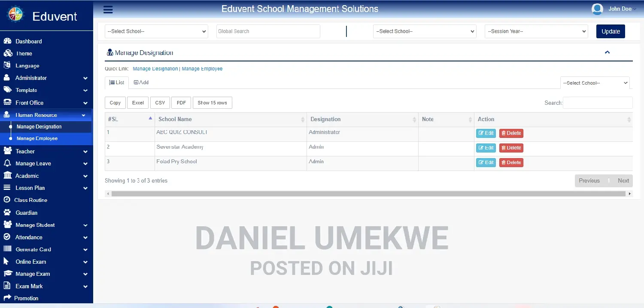The image size is (644, 308).
Task: Click the Lesson Plan list icon
Action: pos(7,188)
